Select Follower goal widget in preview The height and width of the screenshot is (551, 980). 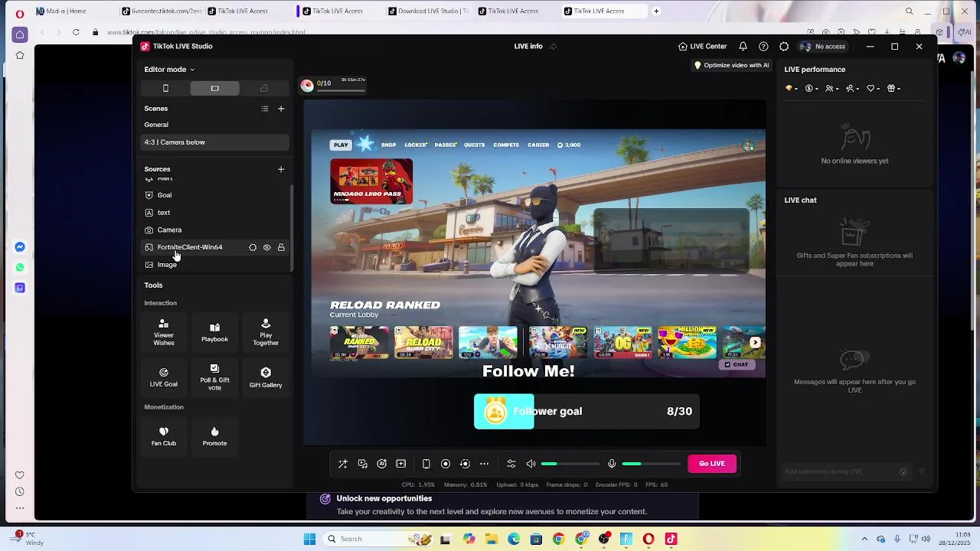coord(586,412)
